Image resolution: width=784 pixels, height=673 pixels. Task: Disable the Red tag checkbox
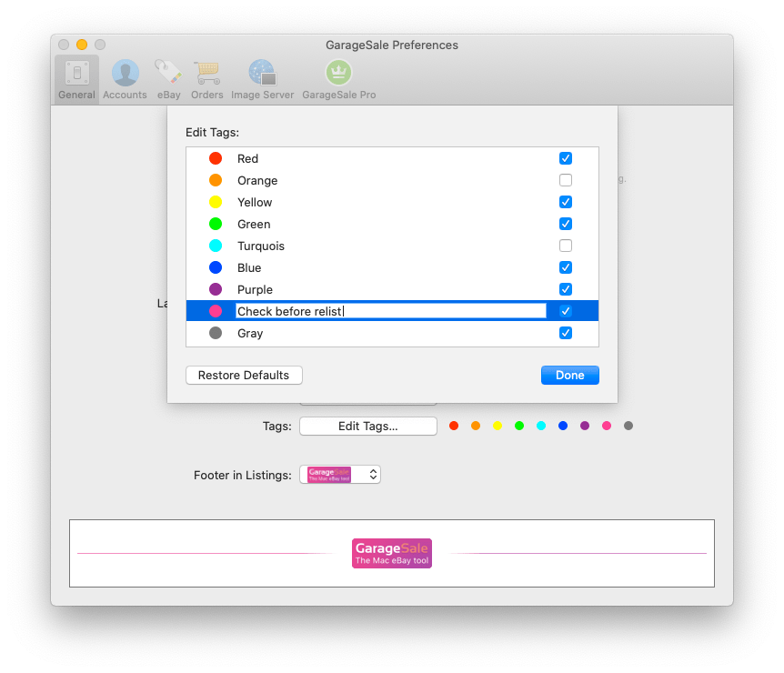(x=566, y=158)
